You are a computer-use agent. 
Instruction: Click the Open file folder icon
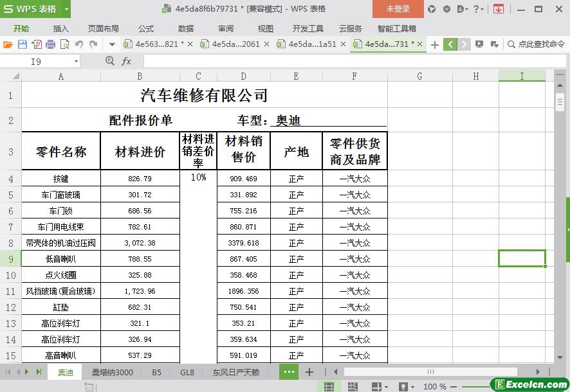click(x=8, y=44)
